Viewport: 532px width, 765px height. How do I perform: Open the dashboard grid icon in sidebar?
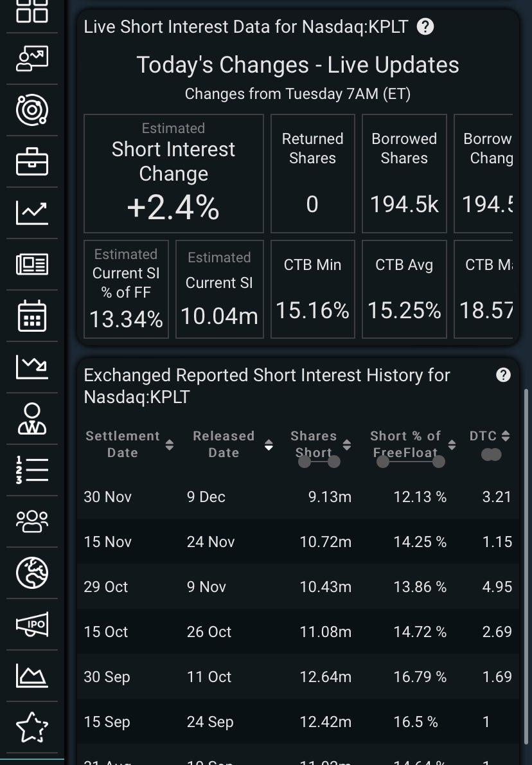(x=32, y=11)
